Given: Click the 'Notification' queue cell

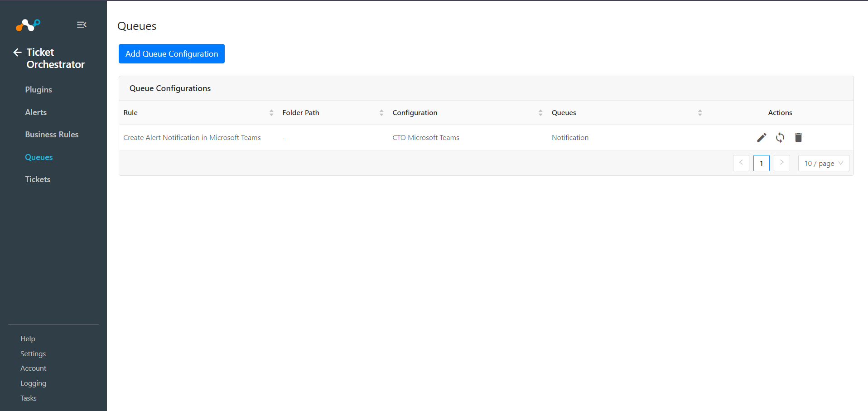Looking at the screenshot, I should pos(570,138).
